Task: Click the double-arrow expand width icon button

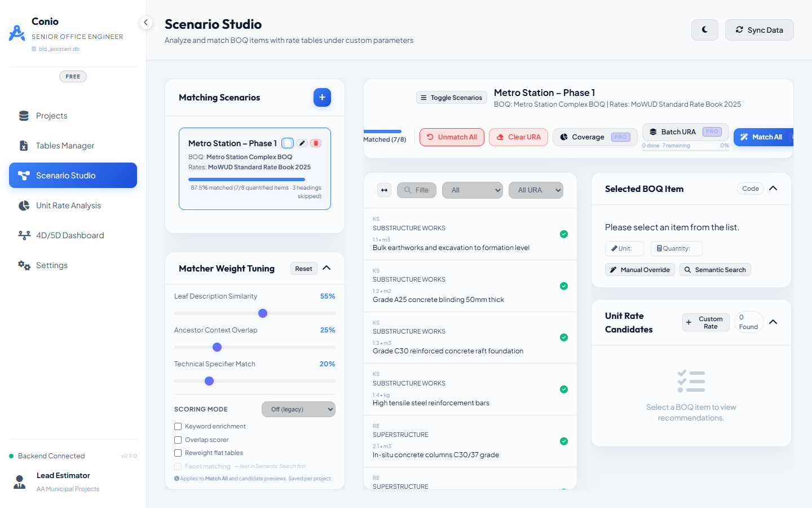Action: pyautogui.click(x=384, y=190)
